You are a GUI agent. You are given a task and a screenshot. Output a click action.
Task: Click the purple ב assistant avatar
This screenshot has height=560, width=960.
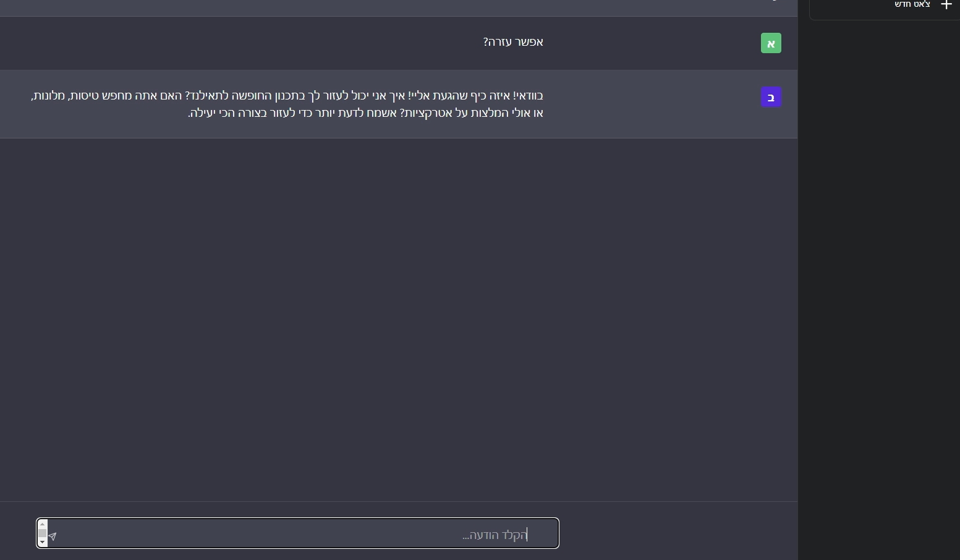coord(771,97)
